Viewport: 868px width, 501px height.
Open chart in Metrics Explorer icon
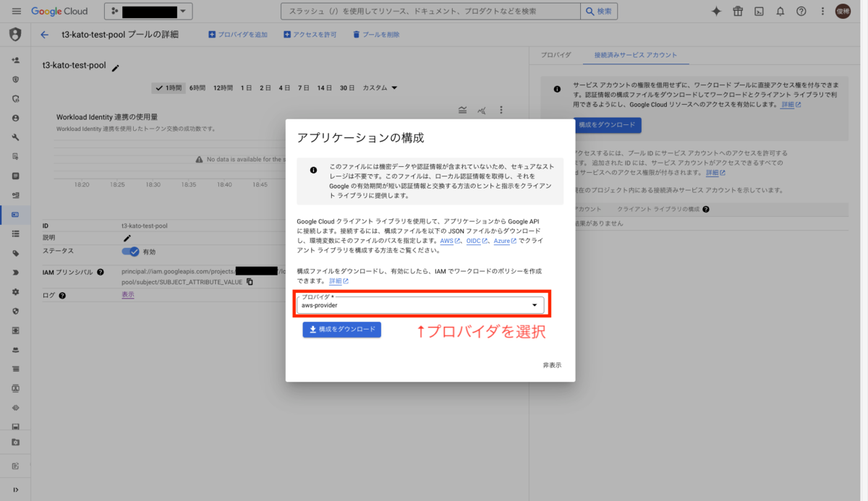[482, 110]
